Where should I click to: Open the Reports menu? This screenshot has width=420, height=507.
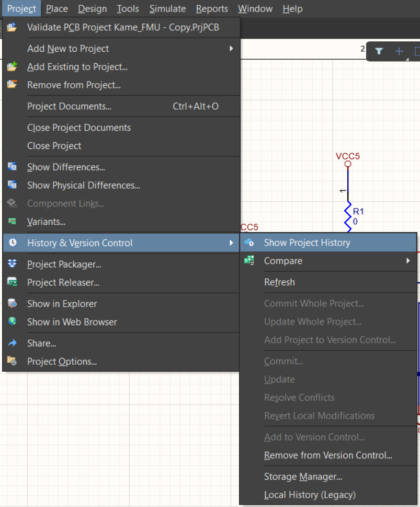coord(211,8)
